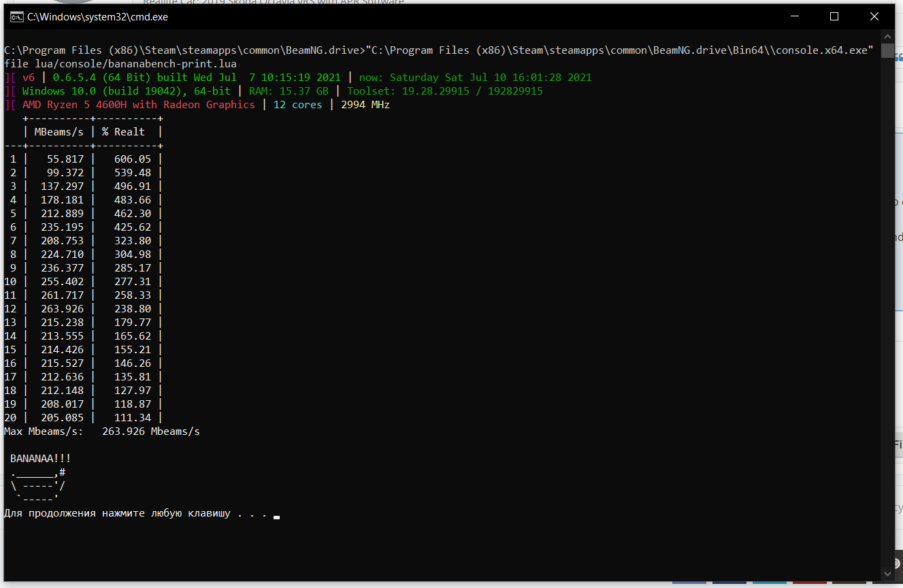Click the 'AMD Ryzen 5 4600H with Radeon Graphics' text
This screenshot has width=903, height=588.
pyautogui.click(x=139, y=105)
